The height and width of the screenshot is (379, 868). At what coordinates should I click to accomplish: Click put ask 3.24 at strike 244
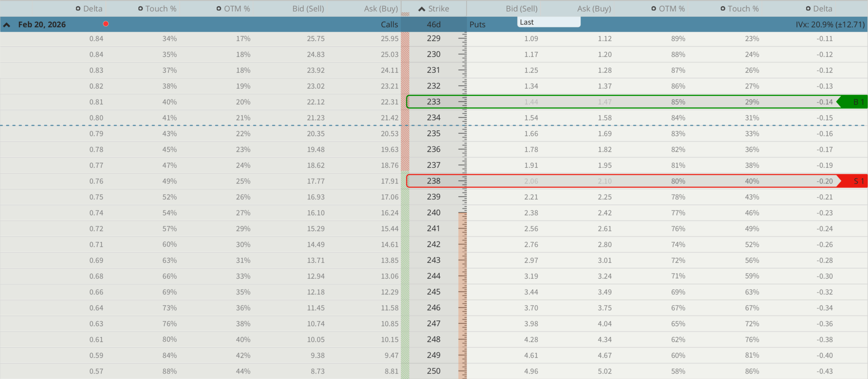(x=605, y=276)
